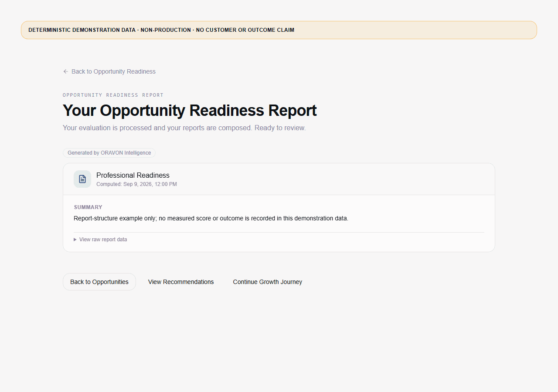The height and width of the screenshot is (392, 558).
Task: Click the deterministic demonstration data banner
Action: tap(279, 30)
